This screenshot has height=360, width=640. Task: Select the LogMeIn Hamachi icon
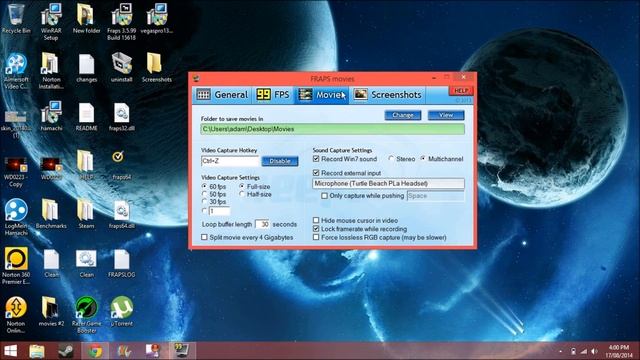(x=16, y=217)
